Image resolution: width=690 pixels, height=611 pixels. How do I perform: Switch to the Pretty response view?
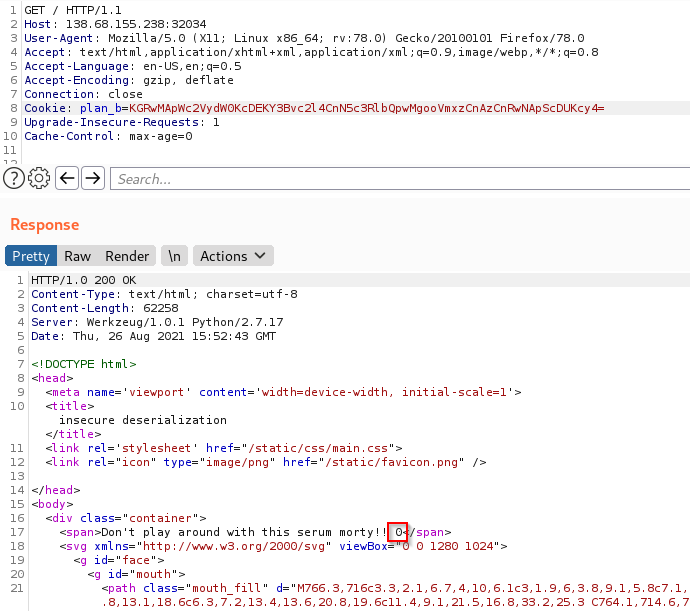tap(31, 256)
